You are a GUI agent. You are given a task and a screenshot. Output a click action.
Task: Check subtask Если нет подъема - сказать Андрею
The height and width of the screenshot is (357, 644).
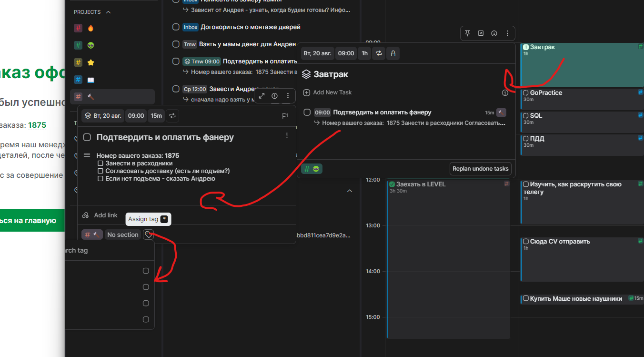[x=101, y=179]
